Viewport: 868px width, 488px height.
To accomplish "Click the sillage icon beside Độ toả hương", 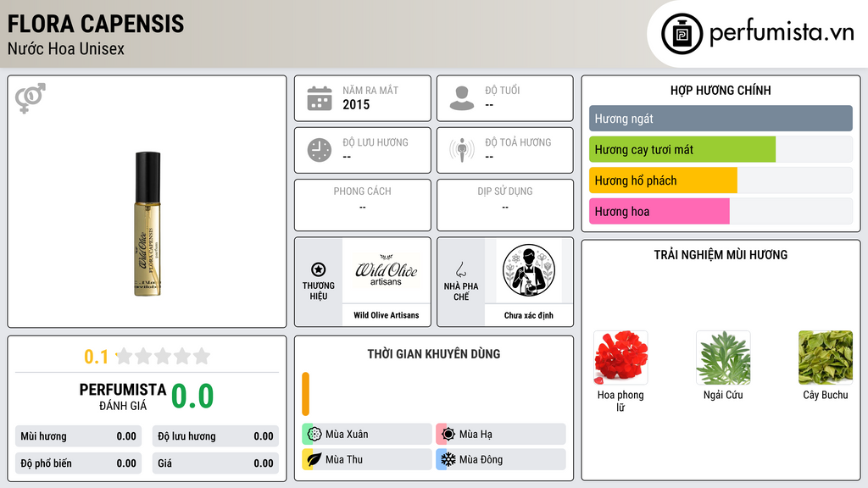I will tap(462, 150).
